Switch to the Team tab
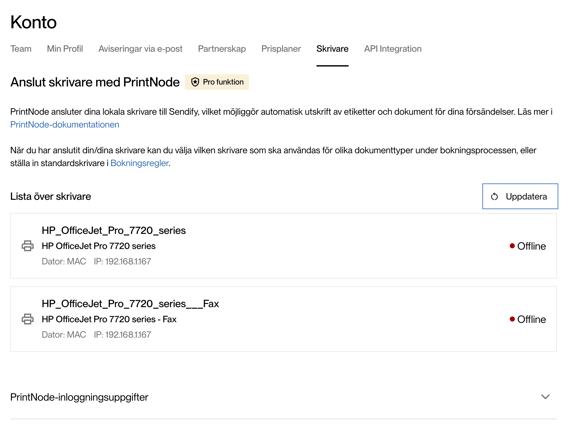The image size is (575, 435). click(x=21, y=49)
